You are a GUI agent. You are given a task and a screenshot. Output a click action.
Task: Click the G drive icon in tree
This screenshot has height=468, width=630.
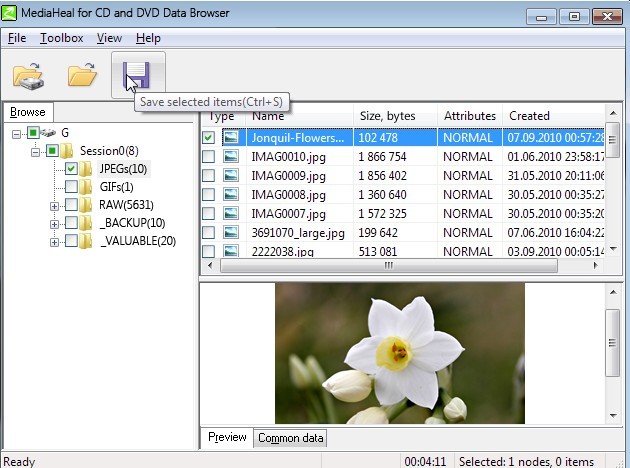[49, 132]
